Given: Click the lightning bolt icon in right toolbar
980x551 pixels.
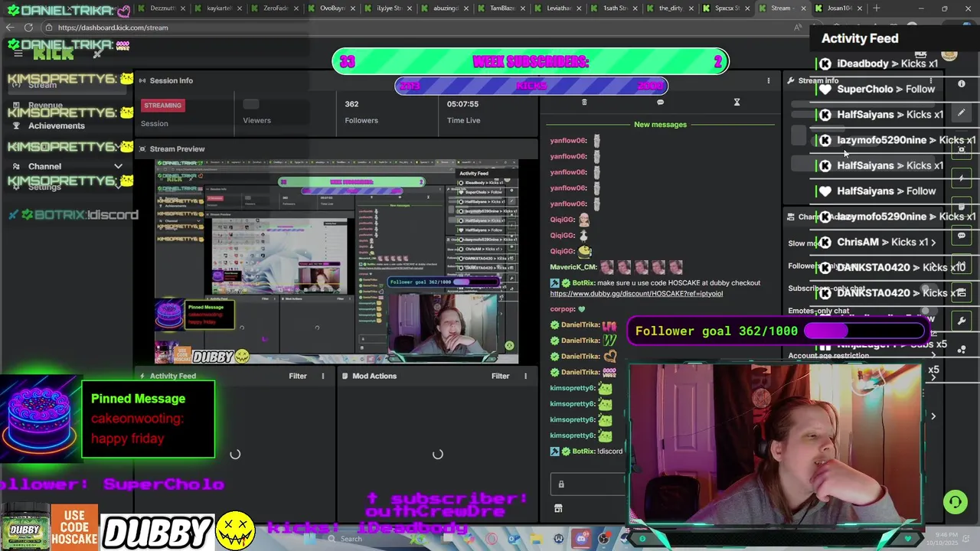Looking at the screenshot, I should (962, 178).
